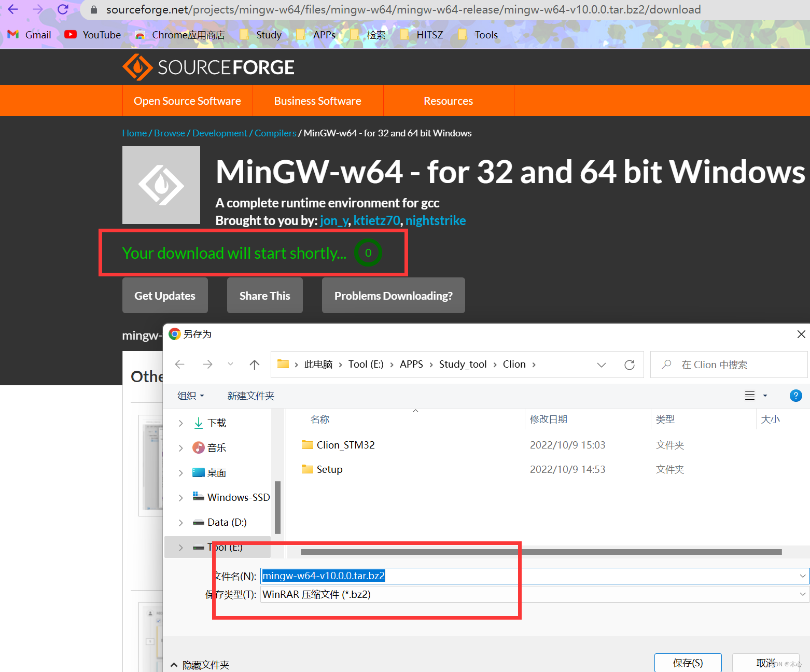Expand the address path history dropdown
The image size is (810, 672).
pyautogui.click(x=602, y=365)
